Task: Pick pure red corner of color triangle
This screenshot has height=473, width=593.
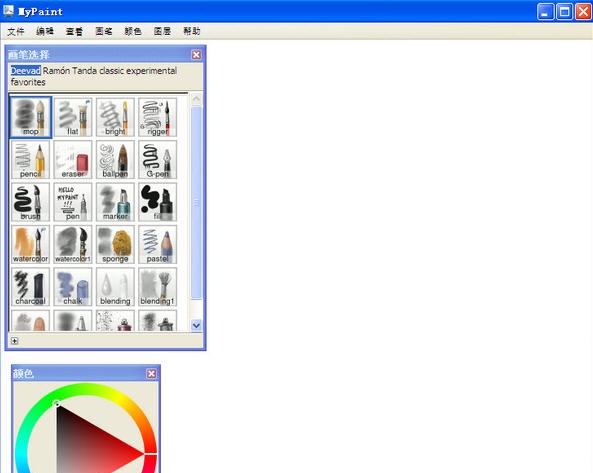Action: 142,453
